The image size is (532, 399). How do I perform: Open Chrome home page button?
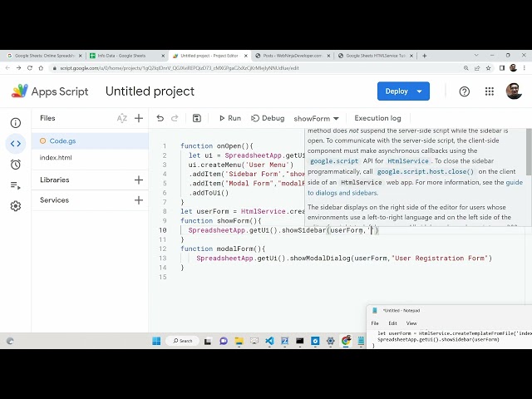[41, 68]
